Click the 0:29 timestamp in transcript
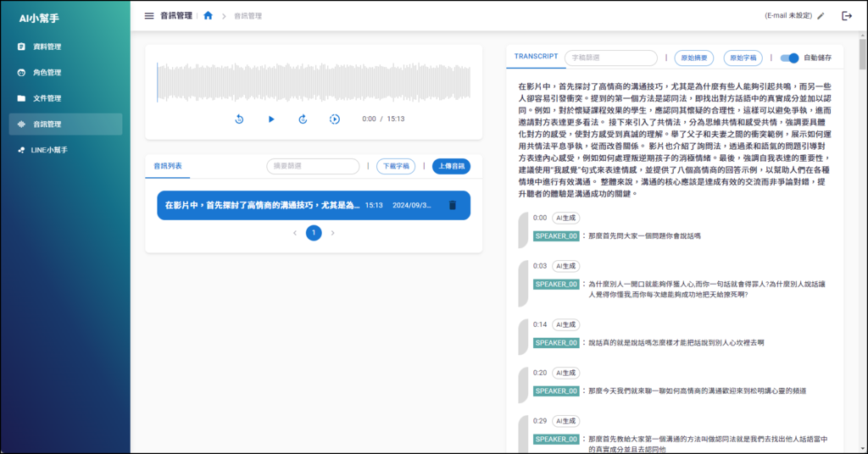The image size is (868, 454). coord(540,421)
